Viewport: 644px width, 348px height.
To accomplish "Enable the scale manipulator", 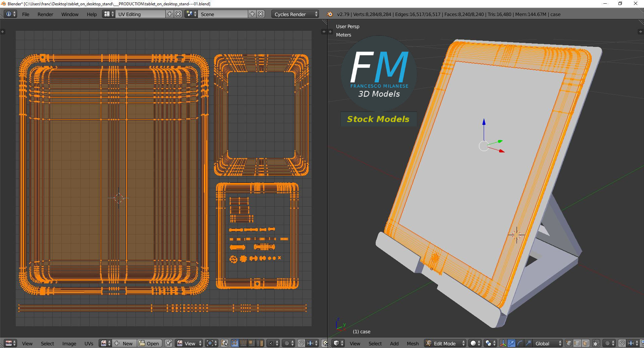I will pyautogui.click(x=528, y=343).
